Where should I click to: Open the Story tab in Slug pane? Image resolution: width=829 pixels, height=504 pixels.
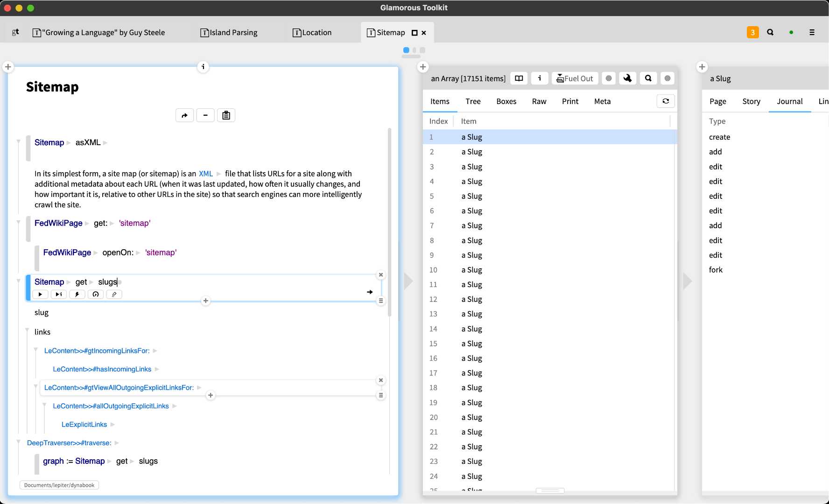pos(751,101)
